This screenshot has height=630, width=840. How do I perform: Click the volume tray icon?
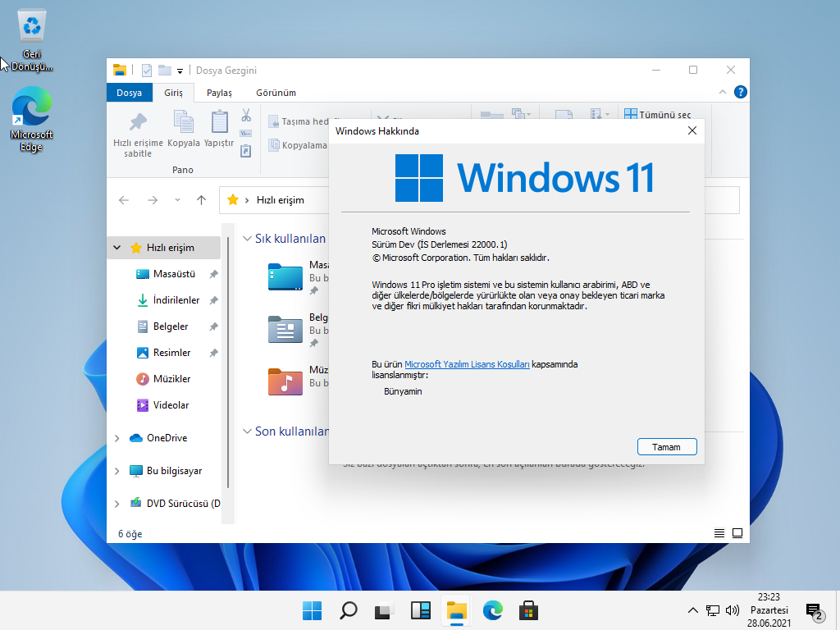coord(733,610)
